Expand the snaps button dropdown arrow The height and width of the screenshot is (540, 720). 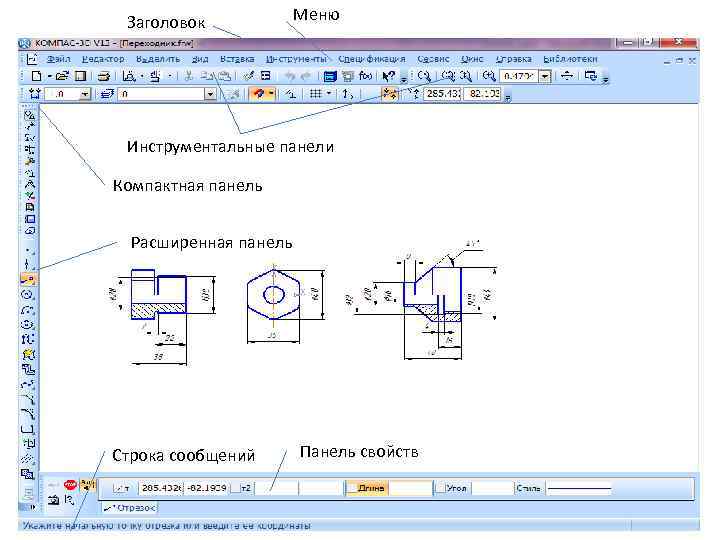click(x=271, y=94)
